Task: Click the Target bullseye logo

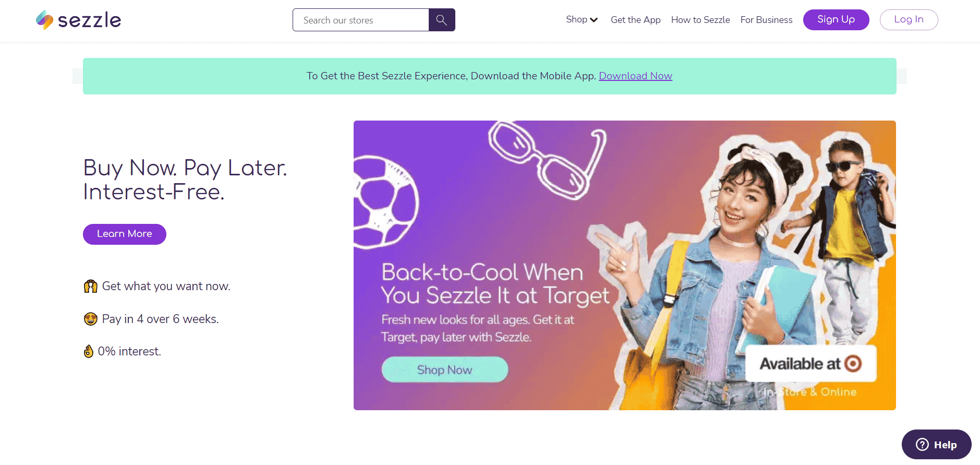Action: coord(853,363)
